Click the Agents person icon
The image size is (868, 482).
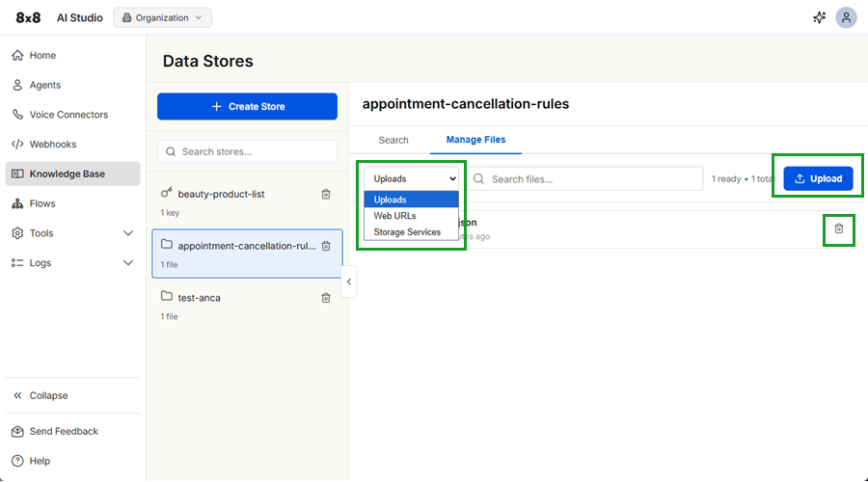[17, 85]
